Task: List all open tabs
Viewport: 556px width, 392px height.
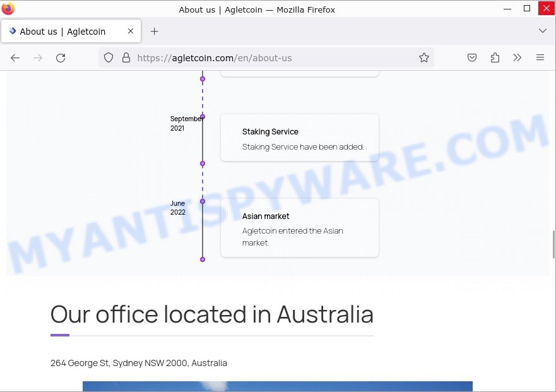Action: pos(543,31)
